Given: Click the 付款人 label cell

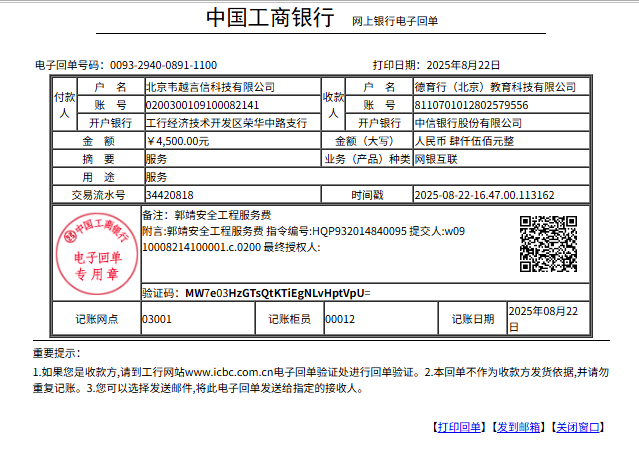Looking at the screenshot, I should click(x=65, y=105).
